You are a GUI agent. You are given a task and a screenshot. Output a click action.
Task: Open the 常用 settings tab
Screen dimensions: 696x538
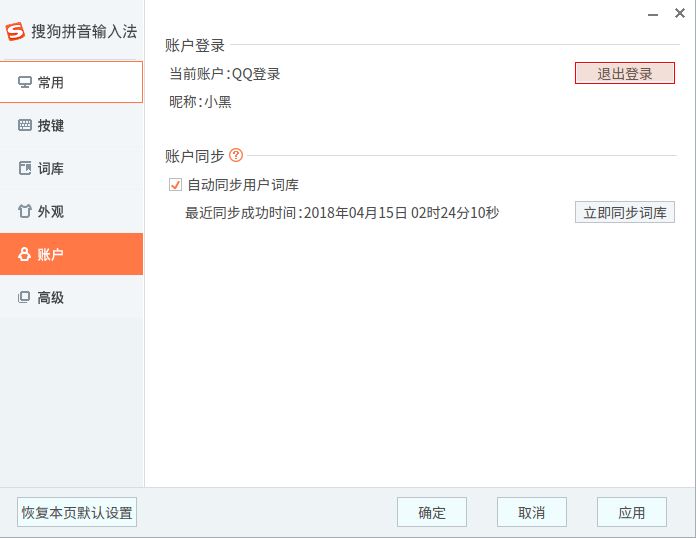[x=71, y=82]
